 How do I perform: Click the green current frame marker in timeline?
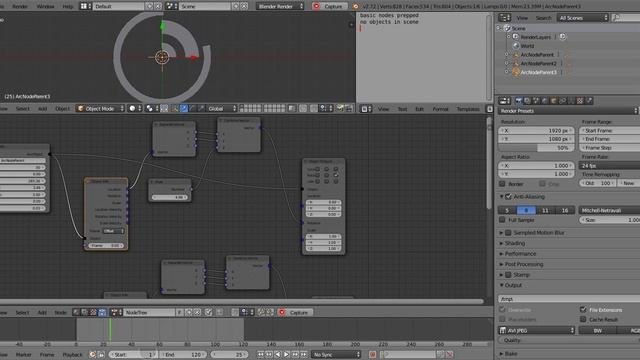pos(110,330)
